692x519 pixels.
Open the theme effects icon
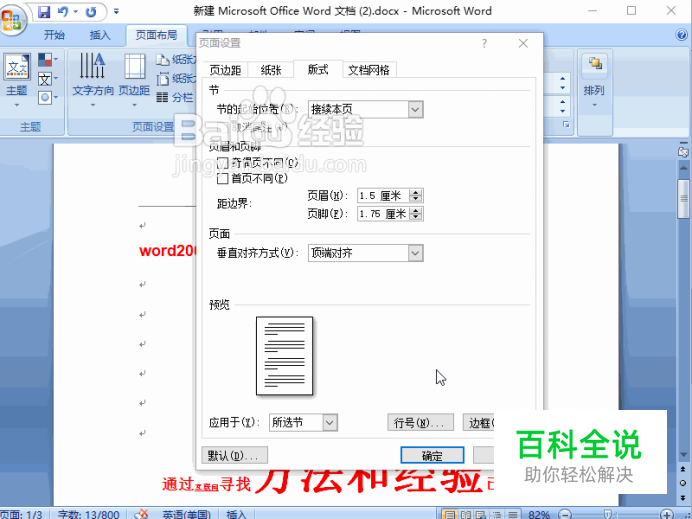pos(45,98)
